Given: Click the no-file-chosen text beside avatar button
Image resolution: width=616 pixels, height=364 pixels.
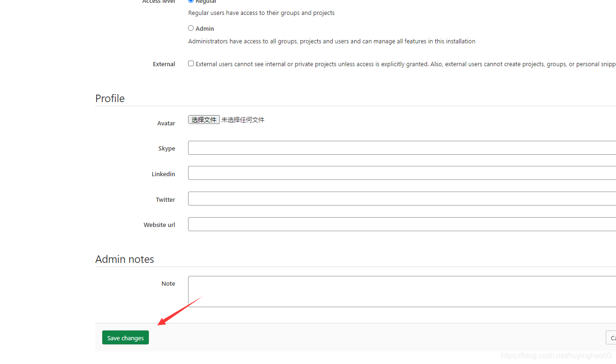Looking at the screenshot, I should tap(243, 120).
